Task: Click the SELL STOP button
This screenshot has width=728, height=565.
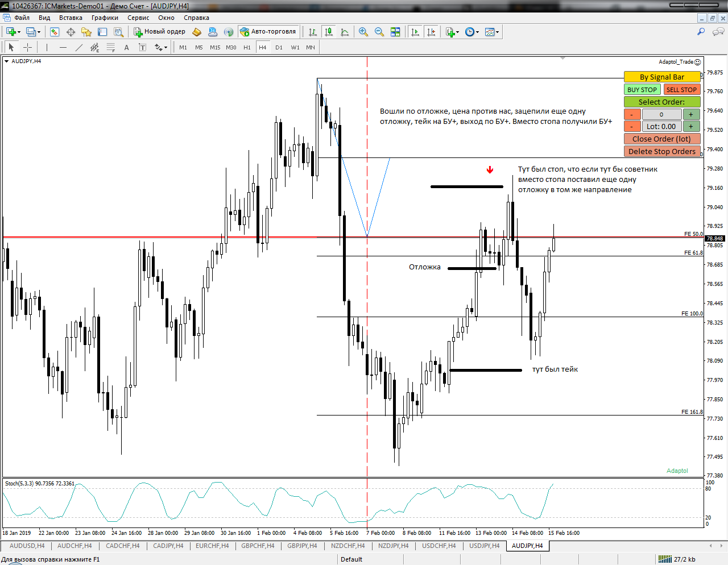Action: pyautogui.click(x=681, y=90)
